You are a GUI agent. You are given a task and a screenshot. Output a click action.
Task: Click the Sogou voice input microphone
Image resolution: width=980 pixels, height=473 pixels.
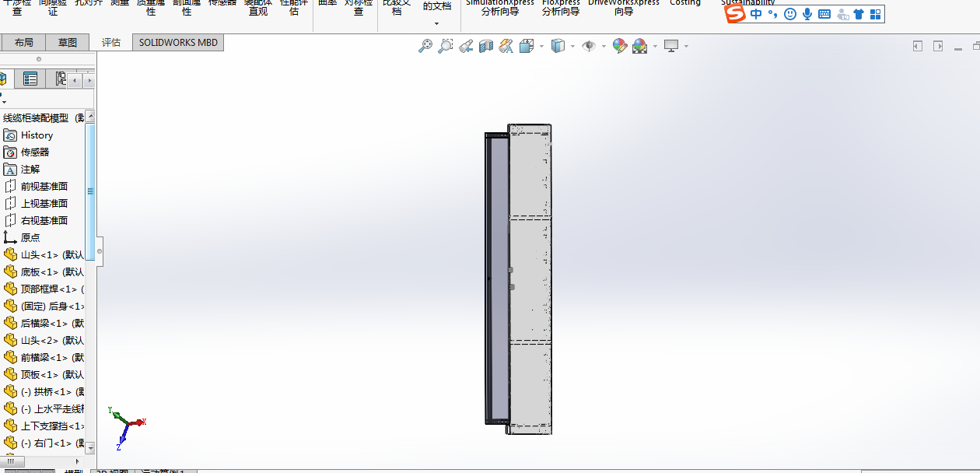(x=807, y=14)
